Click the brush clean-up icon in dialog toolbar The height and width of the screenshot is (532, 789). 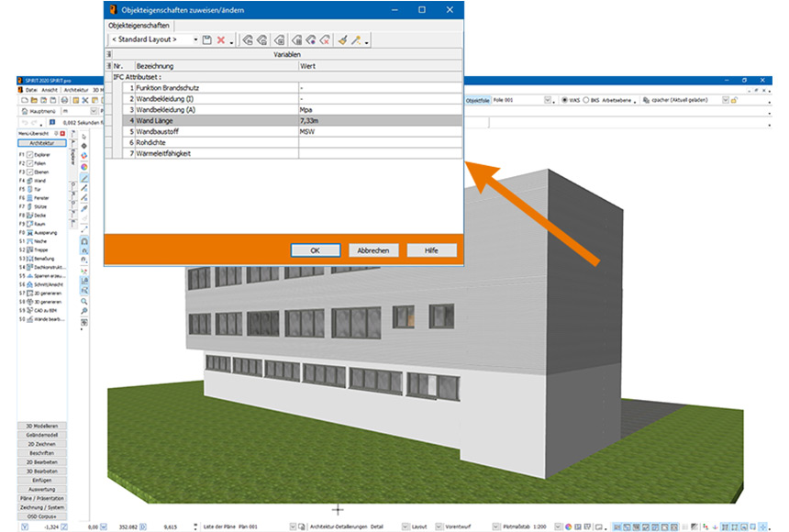[x=341, y=40]
